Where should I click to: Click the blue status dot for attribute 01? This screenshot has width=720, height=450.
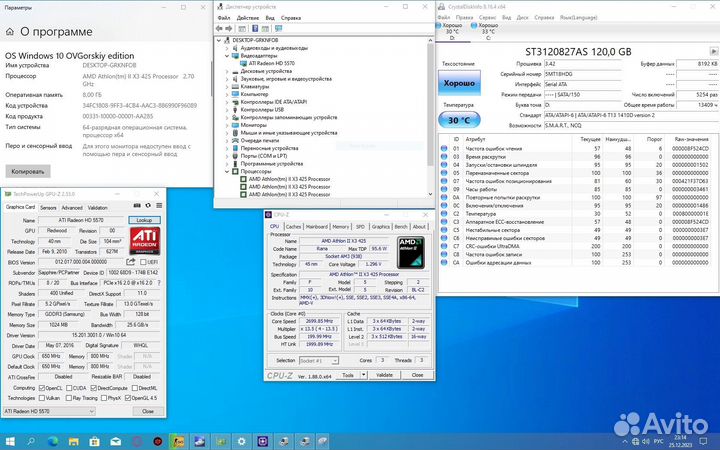pyautogui.click(x=444, y=148)
